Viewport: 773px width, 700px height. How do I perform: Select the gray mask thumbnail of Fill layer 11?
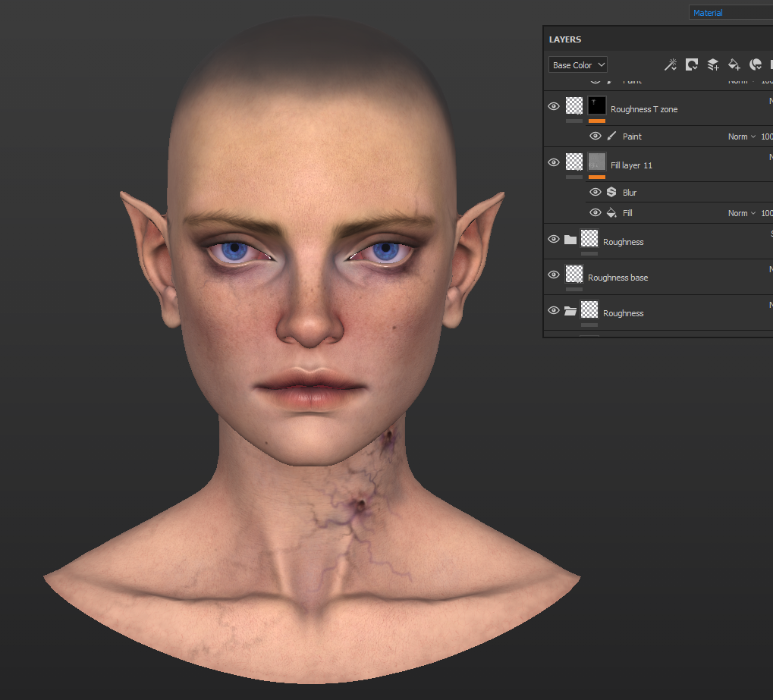[x=596, y=162]
